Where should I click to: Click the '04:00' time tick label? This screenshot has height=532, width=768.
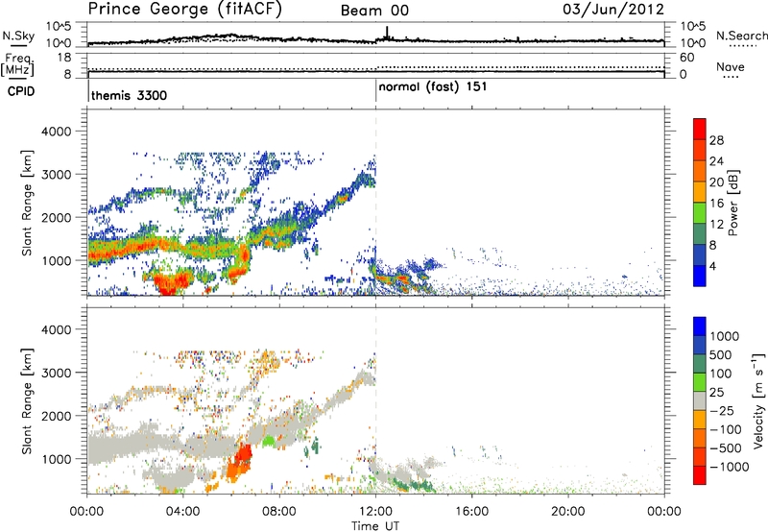(x=183, y=512)
